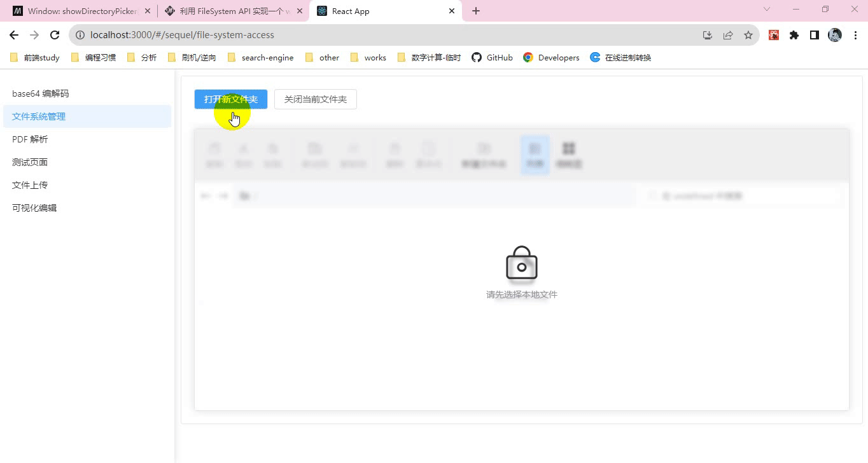
Task: Open the works bookmarks folder
Action: [368, 57]
